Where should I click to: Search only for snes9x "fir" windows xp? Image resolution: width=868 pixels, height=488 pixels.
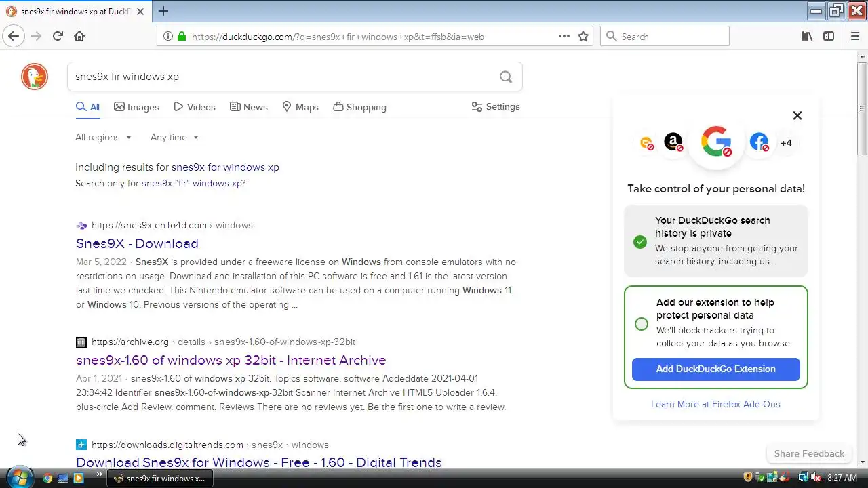coord(193,183)
